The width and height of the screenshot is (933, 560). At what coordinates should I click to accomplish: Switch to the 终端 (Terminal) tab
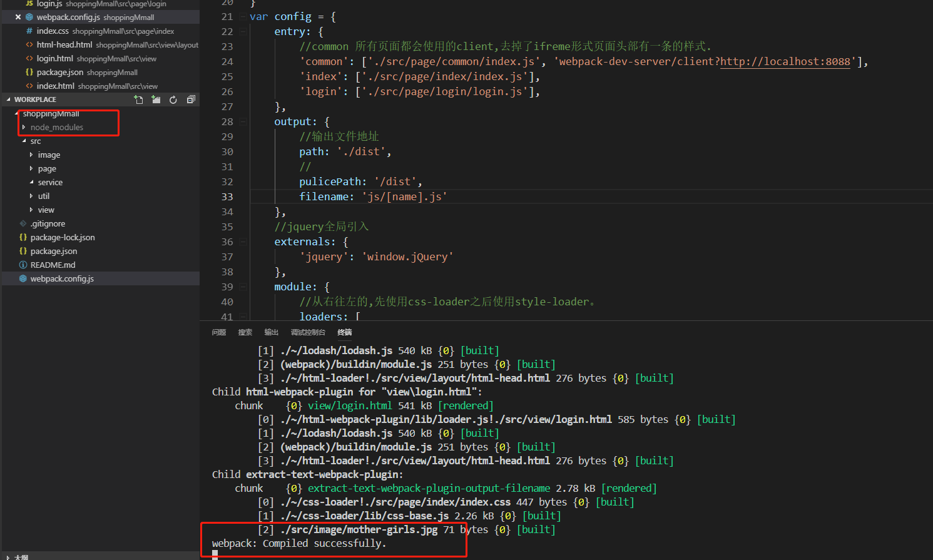click(x=345, y=332)
